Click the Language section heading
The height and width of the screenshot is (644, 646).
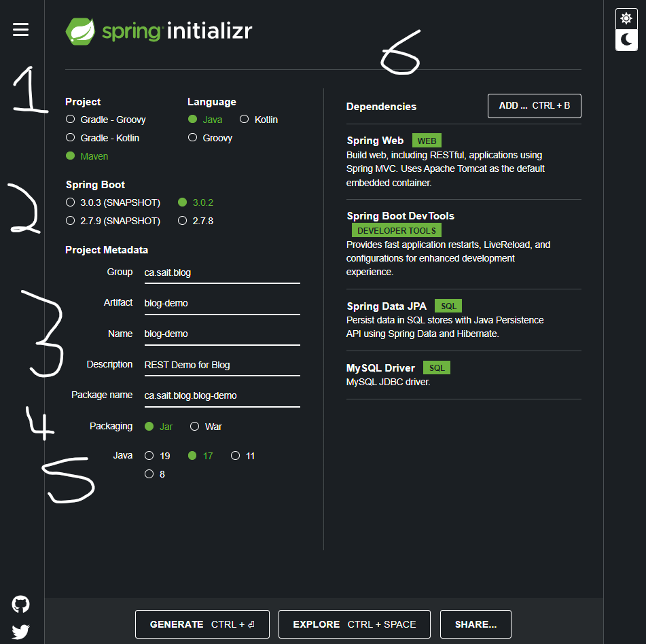pyautogui.click(x=212, y=102)
